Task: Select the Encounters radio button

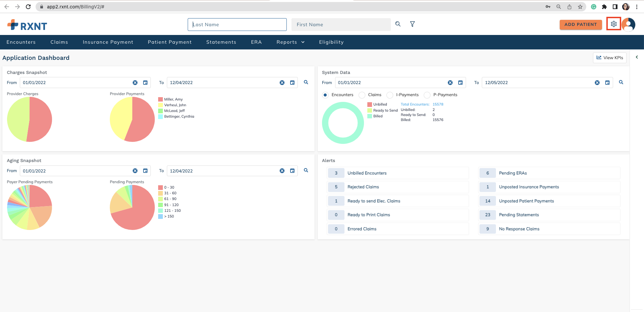Action: coord(325,95)
